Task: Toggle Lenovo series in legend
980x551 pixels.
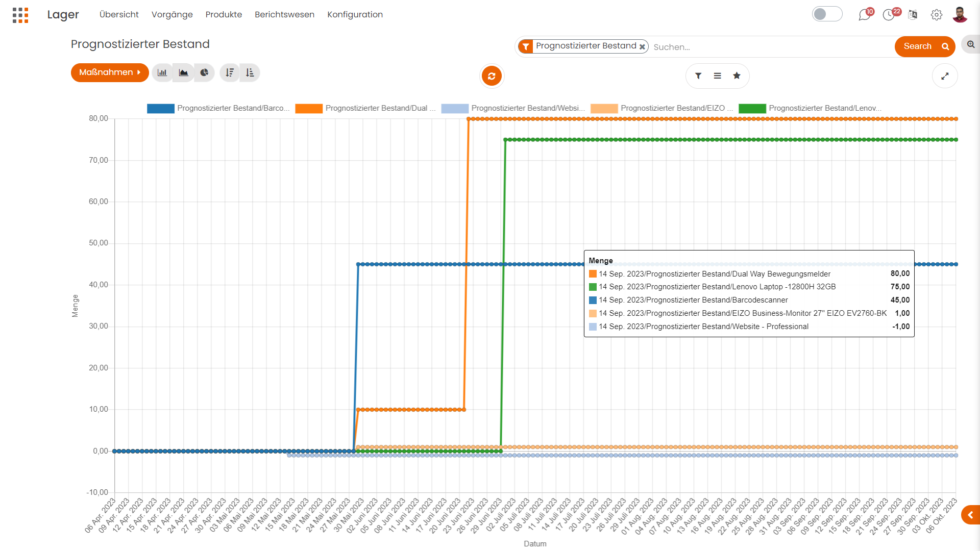Action: click(x=810, y=108)
